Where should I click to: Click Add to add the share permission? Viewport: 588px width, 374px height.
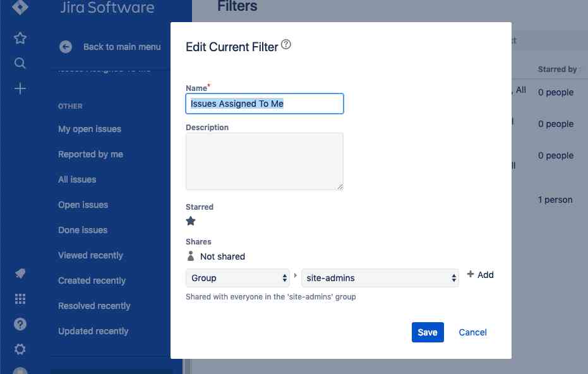[x=480, y=275]
